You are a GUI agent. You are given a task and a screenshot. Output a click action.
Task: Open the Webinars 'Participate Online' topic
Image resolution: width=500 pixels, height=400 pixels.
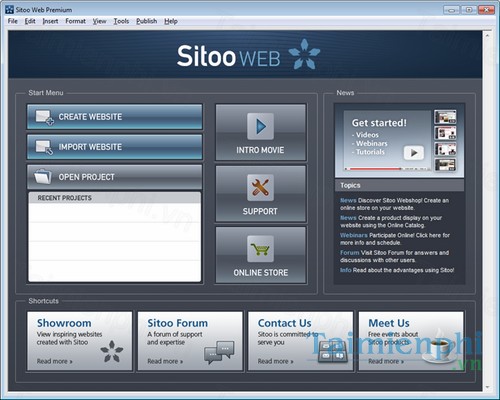pyautogui.click(x=395, y=239)
